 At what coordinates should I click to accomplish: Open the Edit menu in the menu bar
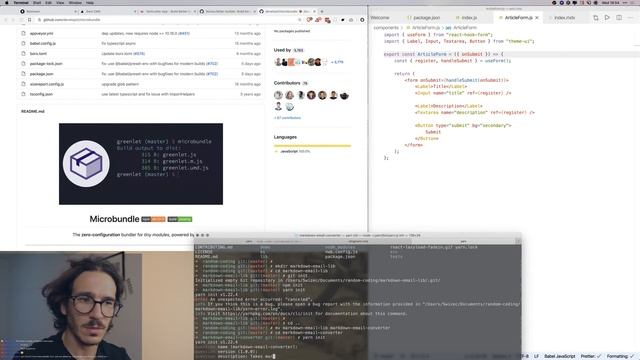pos(48,2)
